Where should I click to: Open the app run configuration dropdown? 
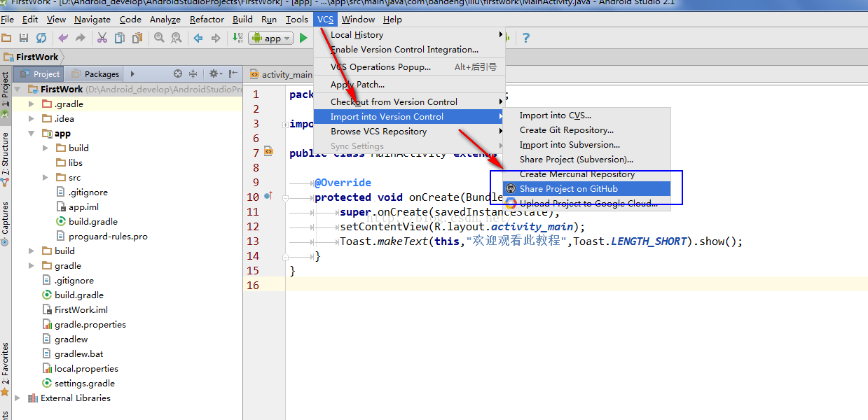(x=271, y=38)
